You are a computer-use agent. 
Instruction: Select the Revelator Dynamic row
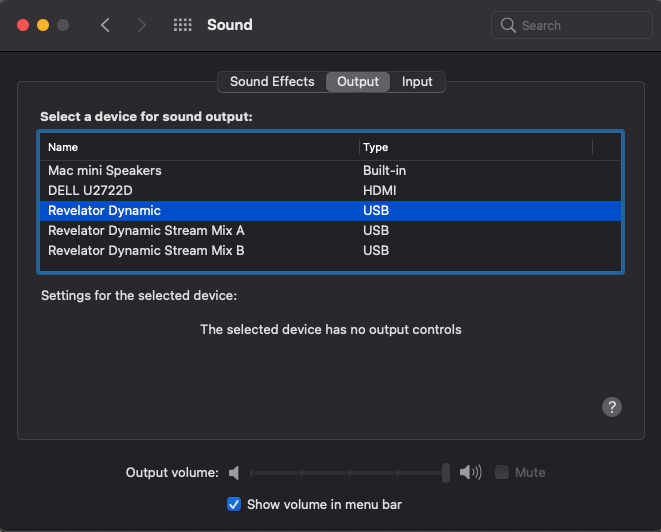[x=330, y=210]
